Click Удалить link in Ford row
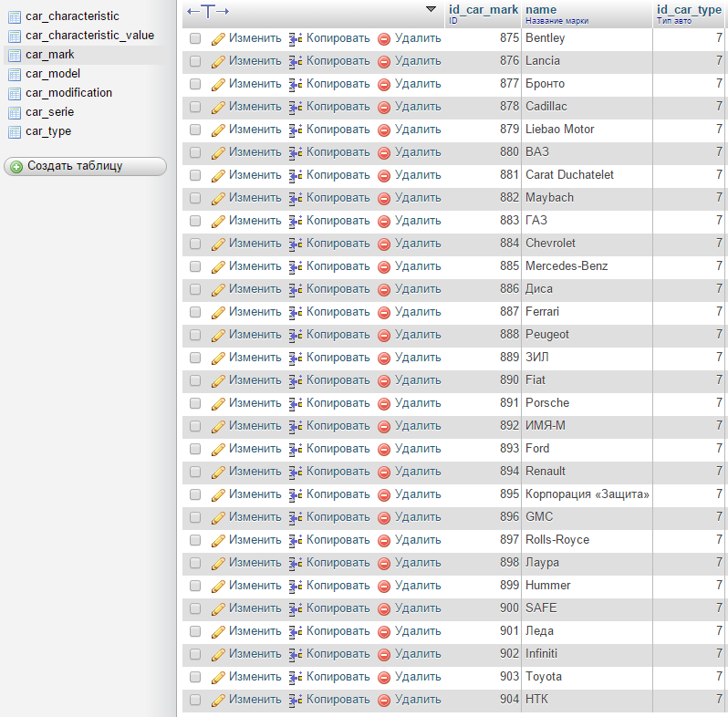The image size is (728, 717). pos(418,449)
